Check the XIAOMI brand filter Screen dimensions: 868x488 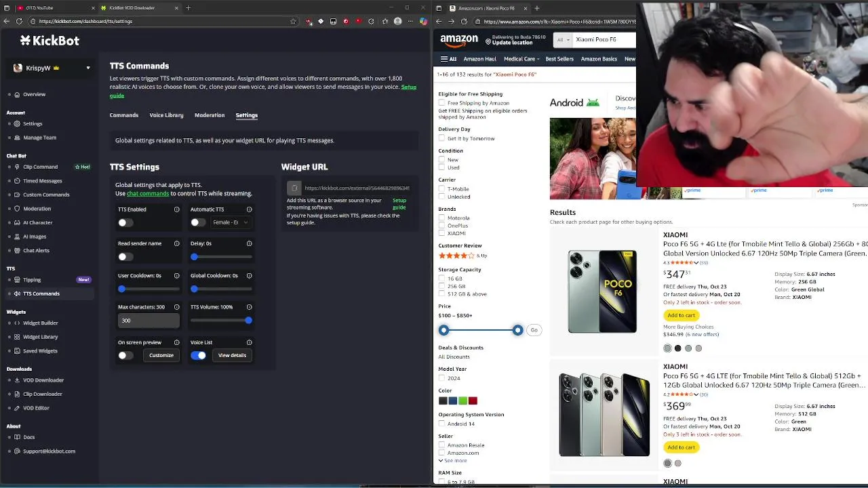[442, 233]
